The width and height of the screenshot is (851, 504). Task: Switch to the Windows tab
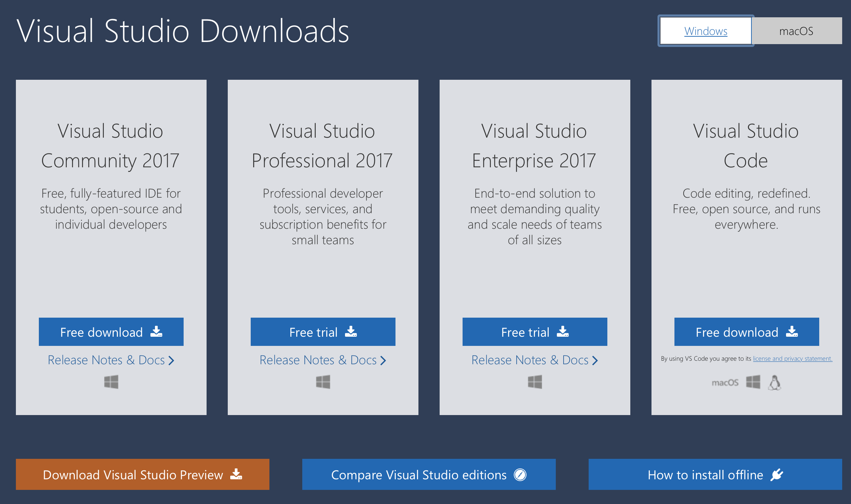706,31
